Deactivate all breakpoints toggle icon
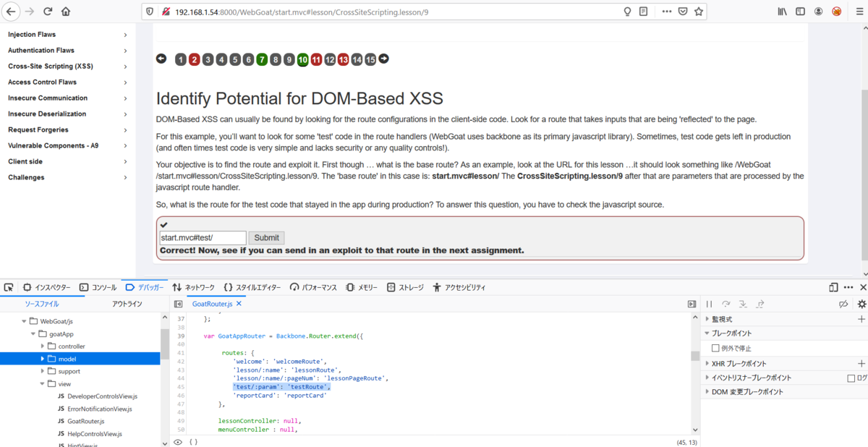 [843, 305]
